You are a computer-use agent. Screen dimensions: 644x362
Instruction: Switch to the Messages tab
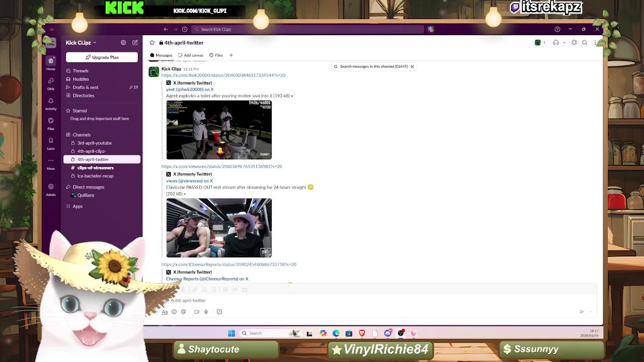pos(161,55)
